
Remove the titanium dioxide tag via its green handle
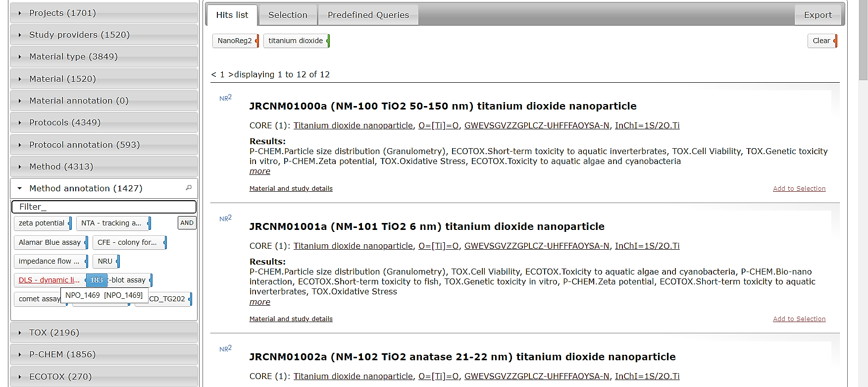pos(328,41)
